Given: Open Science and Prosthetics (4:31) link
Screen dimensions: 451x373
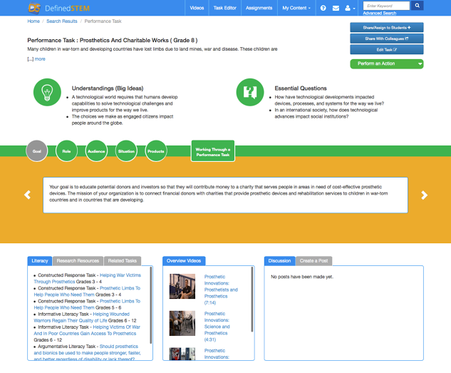Looking at the screenshot, I should coord(217,327).
